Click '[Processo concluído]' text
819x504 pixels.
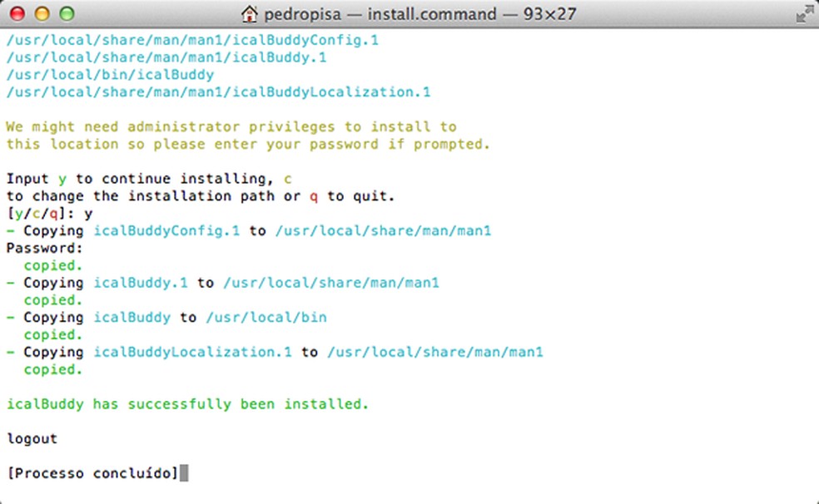pos(93,473)
